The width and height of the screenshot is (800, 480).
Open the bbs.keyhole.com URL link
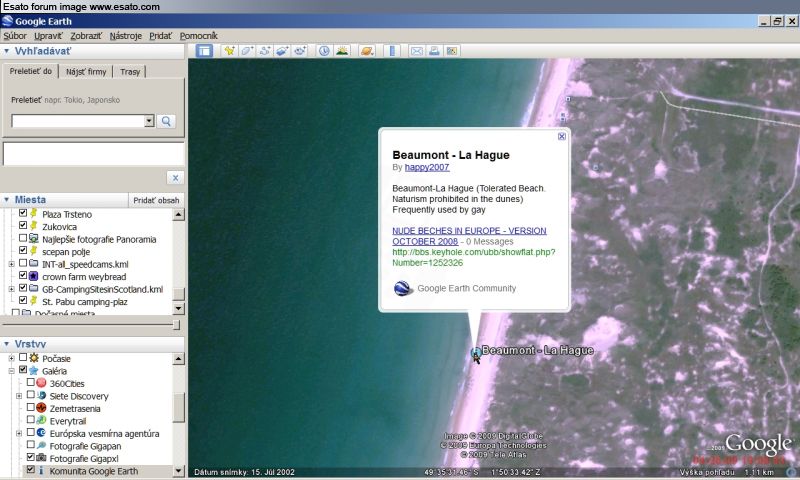click(x=473, y=257)
